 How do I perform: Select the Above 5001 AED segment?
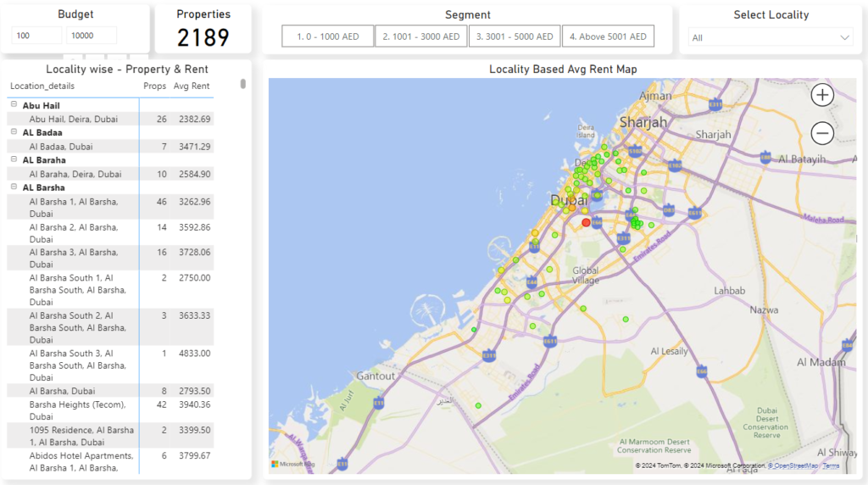609,36
